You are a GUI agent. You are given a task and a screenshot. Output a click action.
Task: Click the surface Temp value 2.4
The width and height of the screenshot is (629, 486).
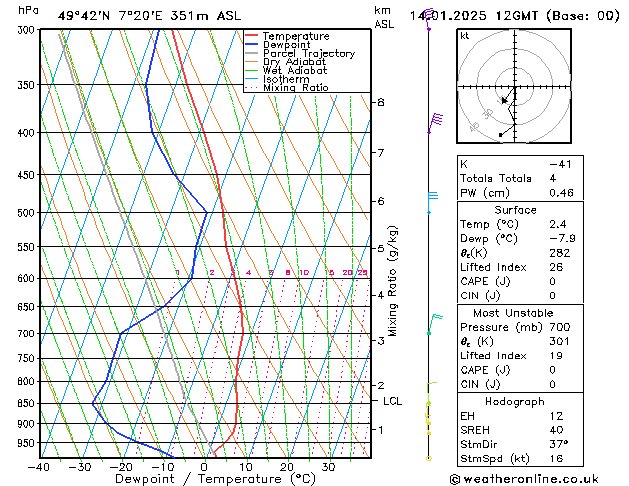coord(558,224)
